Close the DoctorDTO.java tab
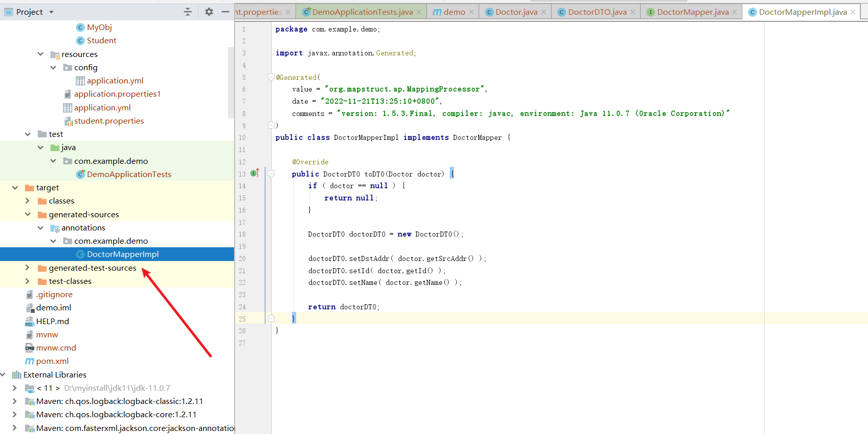The image size is (868, 434). click(632, 12)
